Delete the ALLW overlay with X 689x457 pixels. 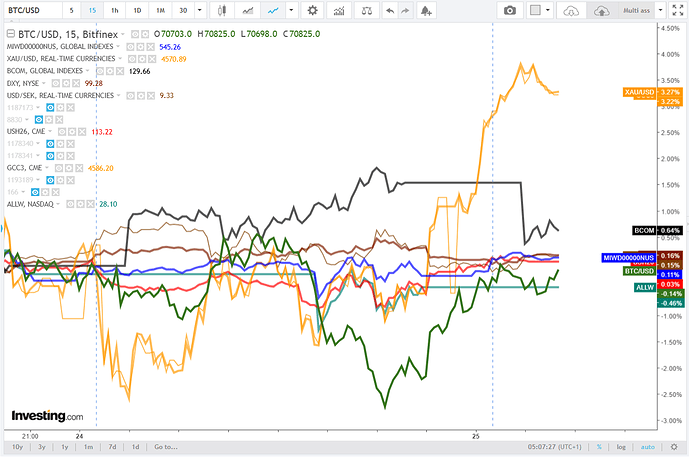click(91, 204)
